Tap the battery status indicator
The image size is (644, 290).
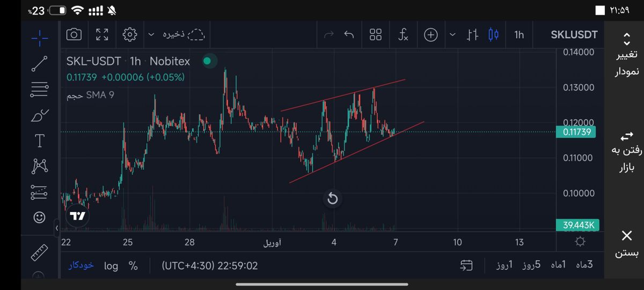coord(57,10)
